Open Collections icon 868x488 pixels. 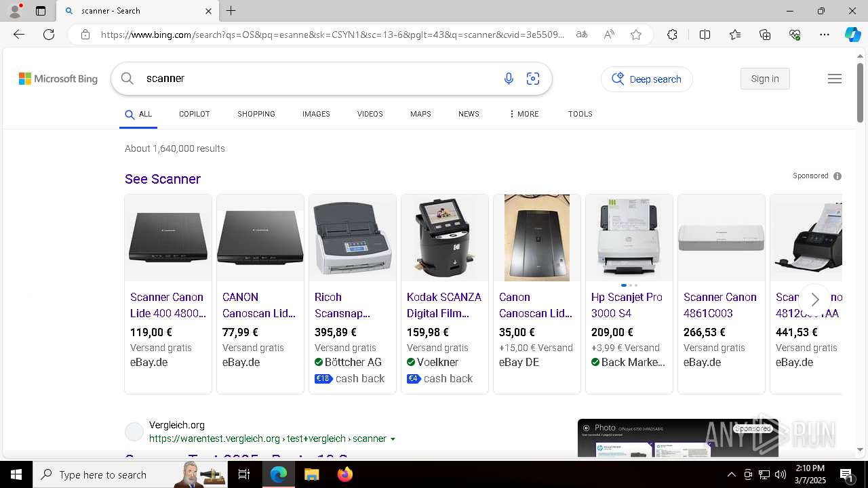pyautogui.click(x=765, y=35)
